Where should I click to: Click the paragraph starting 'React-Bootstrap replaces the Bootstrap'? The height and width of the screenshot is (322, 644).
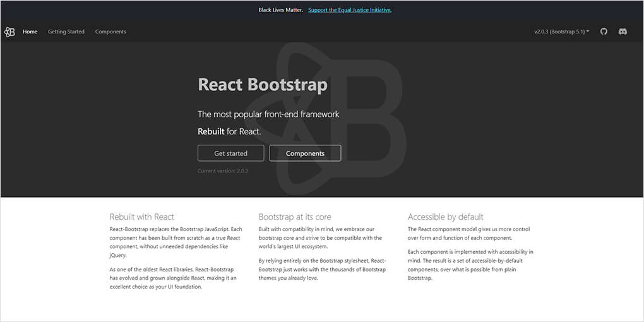176,242
